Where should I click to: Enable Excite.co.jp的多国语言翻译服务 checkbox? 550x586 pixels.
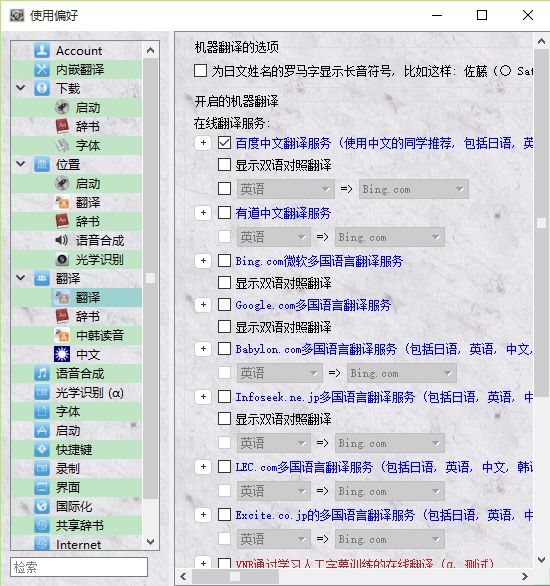pyautogui.click(x=224, y=515)
